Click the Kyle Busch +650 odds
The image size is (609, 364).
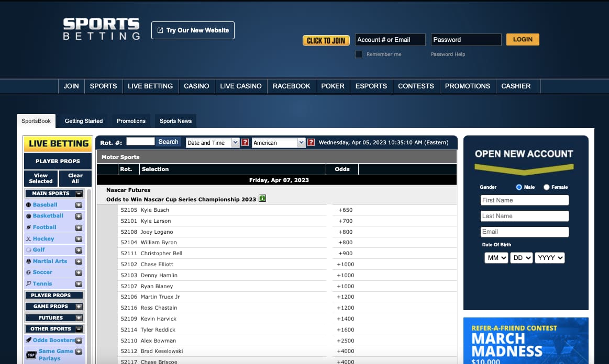[345, 210]
